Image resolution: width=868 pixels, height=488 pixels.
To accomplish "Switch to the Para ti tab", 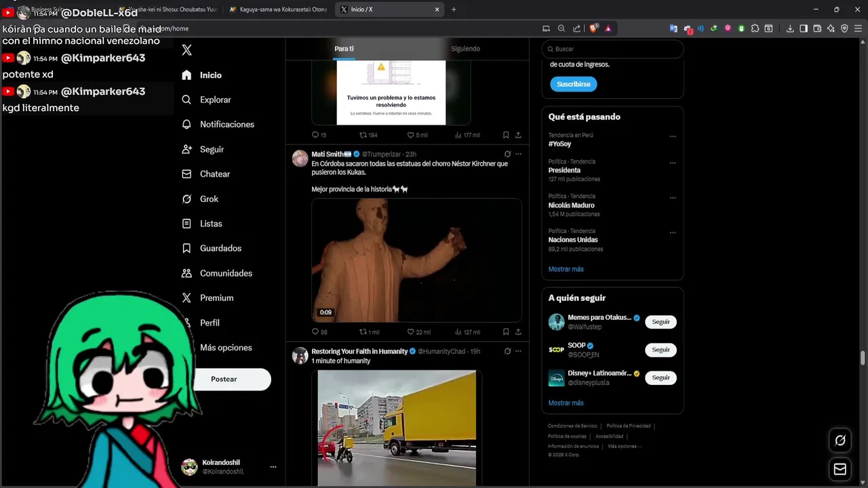I will pyautogui.click(x=344, y=49).
